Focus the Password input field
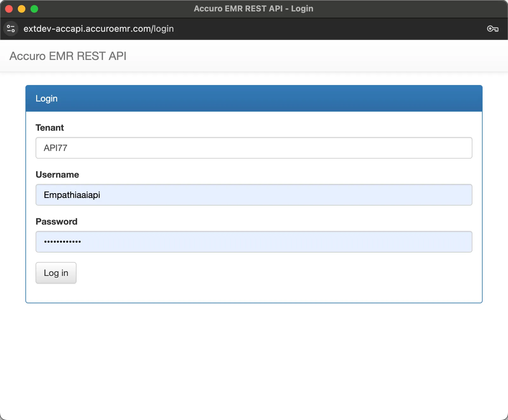 tap(254, 242)
